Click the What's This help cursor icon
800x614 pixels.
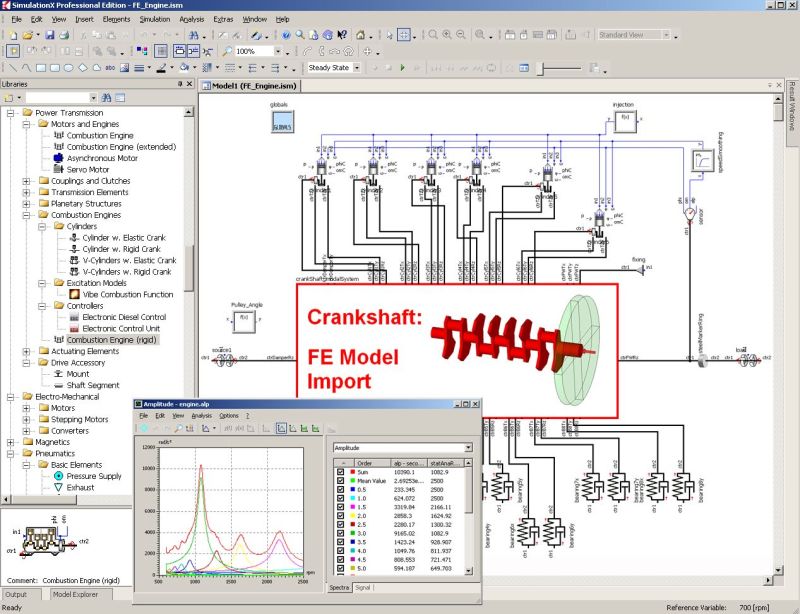tap(342, 35)
